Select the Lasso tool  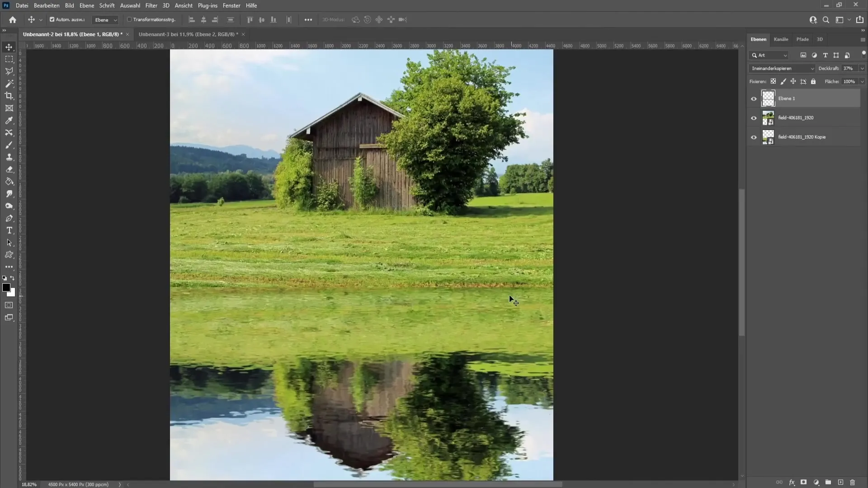(9, 71)
